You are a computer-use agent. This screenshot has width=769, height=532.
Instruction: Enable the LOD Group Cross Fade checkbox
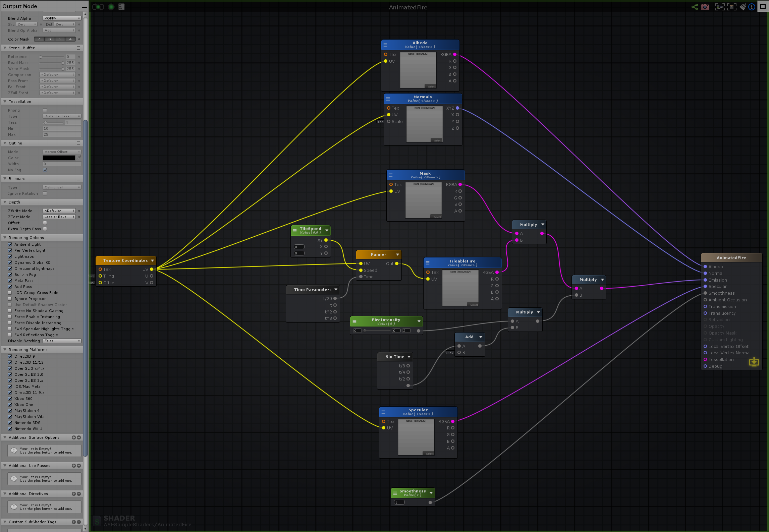coord(10,292)
